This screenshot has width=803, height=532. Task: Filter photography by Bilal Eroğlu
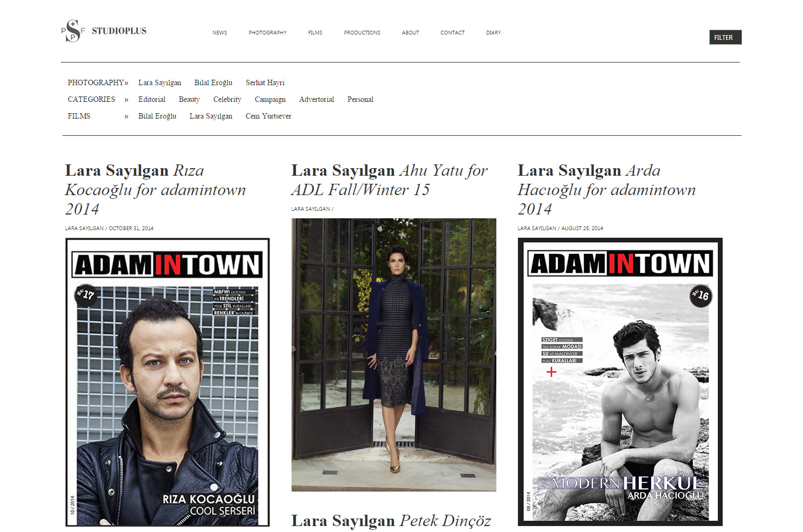[x=213, y=83]
